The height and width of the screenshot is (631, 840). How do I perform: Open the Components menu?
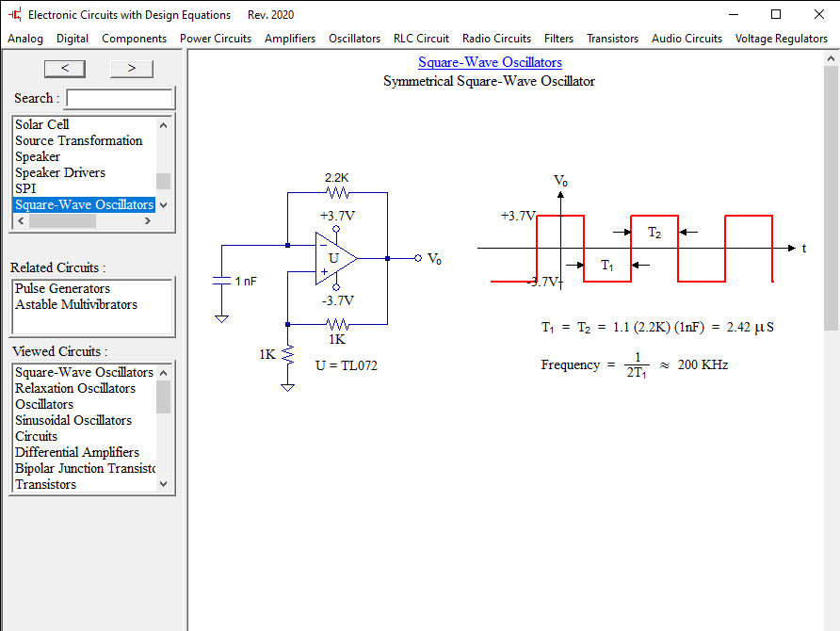[134, 39]
